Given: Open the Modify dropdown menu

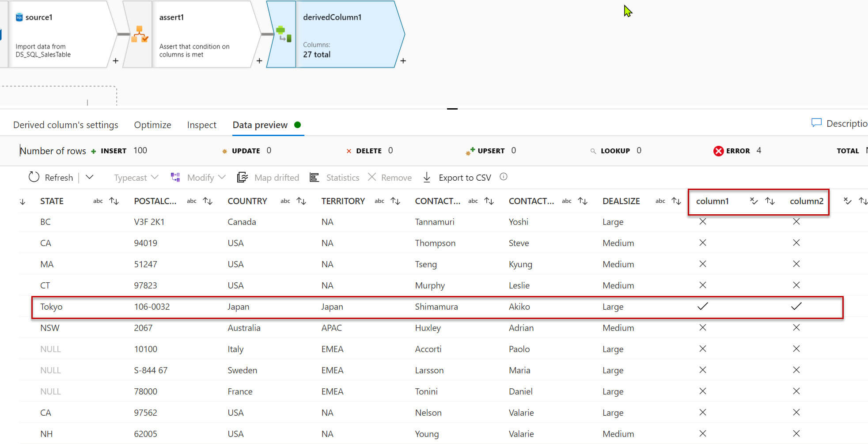Looking at the screenshot, I should 198,178.
